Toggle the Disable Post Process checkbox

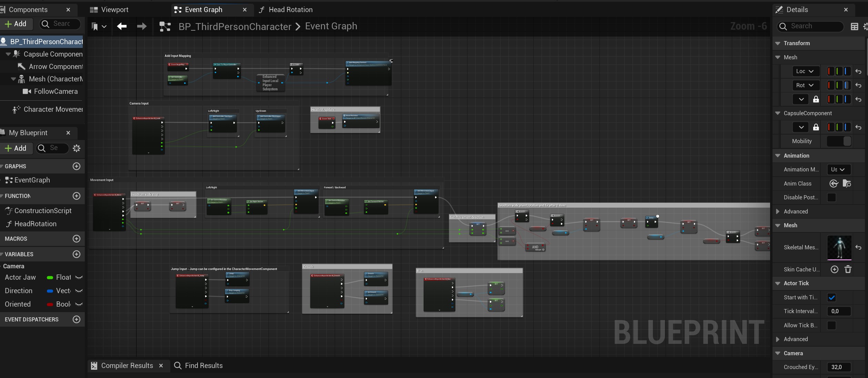point(831,197)
